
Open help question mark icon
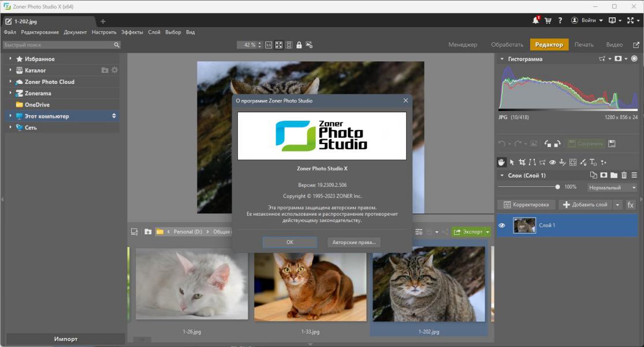tap(560, 21)
